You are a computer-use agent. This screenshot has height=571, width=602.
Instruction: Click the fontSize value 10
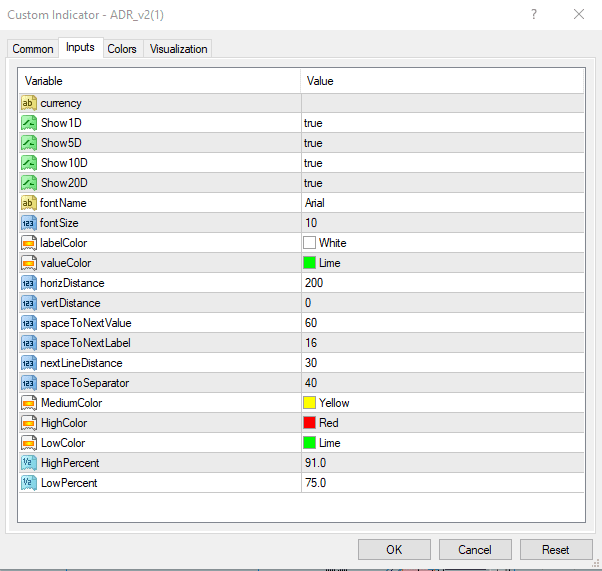point(311,223)
